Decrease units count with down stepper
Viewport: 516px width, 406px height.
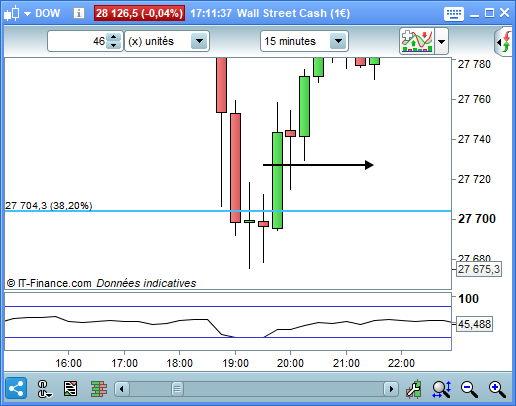pos(114,45)
